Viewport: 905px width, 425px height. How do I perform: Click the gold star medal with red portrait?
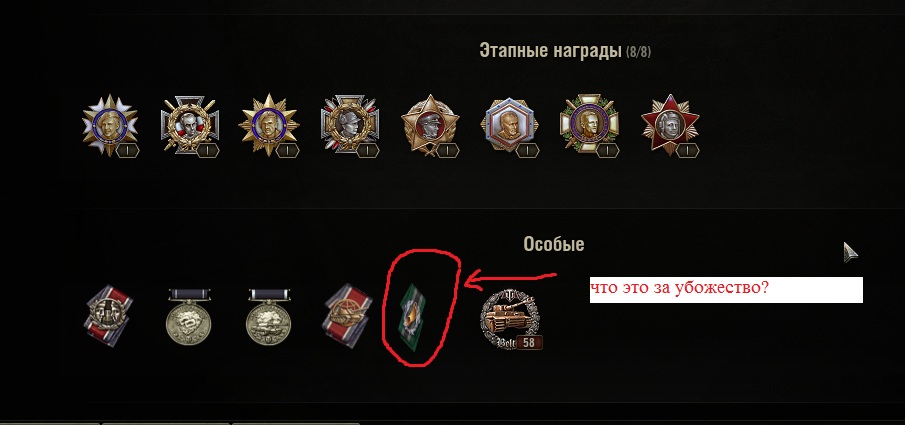pos(430,125)
